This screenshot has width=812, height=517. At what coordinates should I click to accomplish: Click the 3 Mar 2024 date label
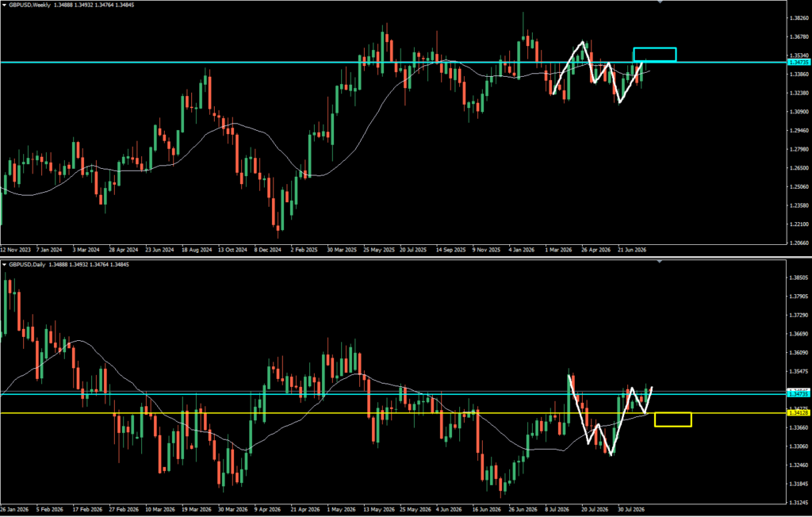86,250
